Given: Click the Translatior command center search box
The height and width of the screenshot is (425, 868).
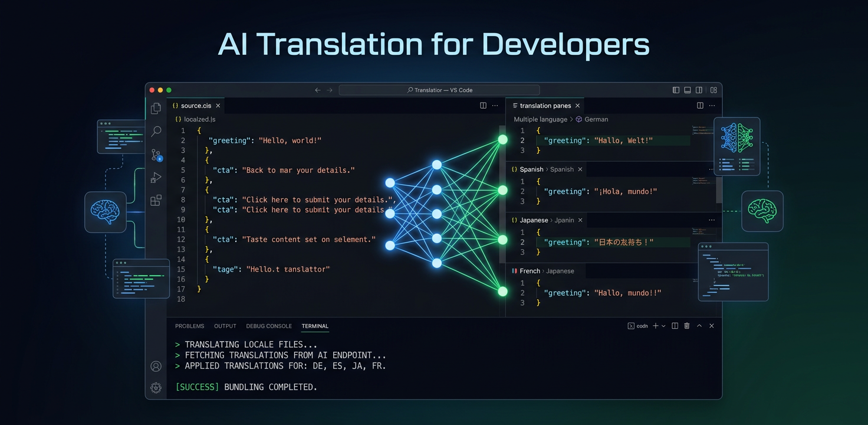Looking at the screenshot, I should coord(439,90).
